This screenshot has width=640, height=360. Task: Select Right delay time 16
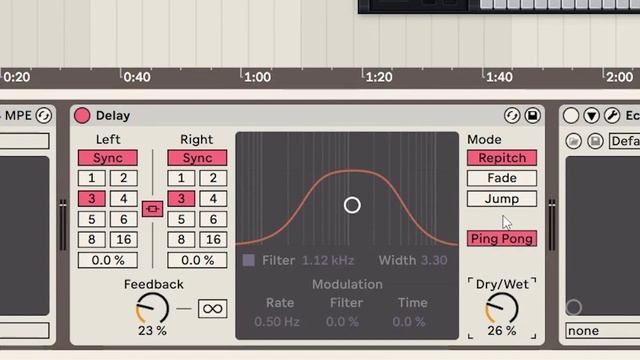point(213,240)
